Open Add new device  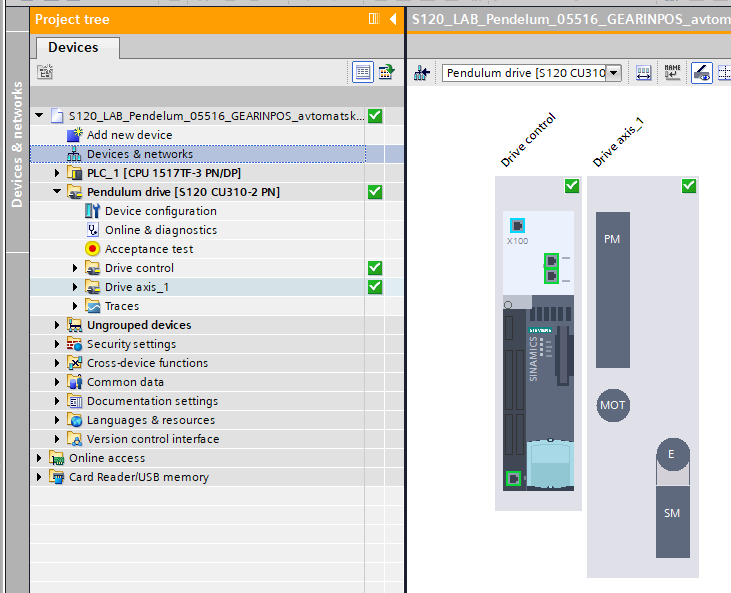tap(129, 135)
